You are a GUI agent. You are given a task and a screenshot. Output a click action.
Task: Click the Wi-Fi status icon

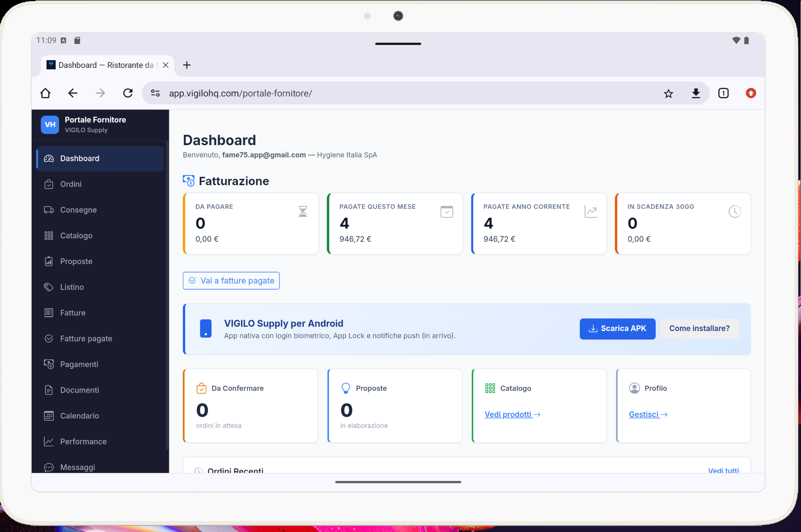(736, 40)
